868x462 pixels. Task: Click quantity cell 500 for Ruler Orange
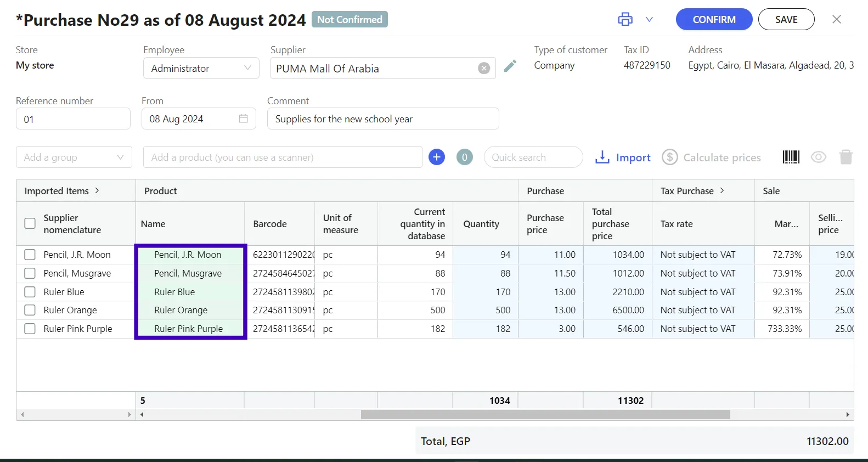pyautogui.click(x=486, y=310)
